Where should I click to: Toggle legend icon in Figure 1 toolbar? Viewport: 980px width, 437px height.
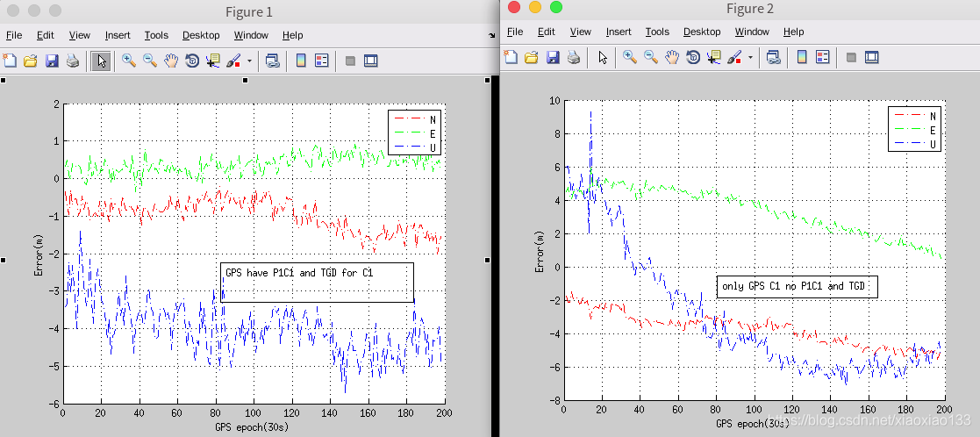click(322, 60)
